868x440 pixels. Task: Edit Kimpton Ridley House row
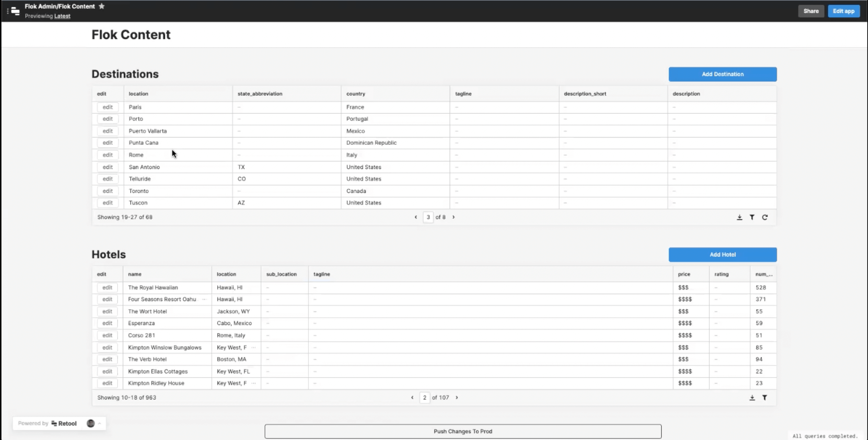pyautogui.click(x=107, y=383)
